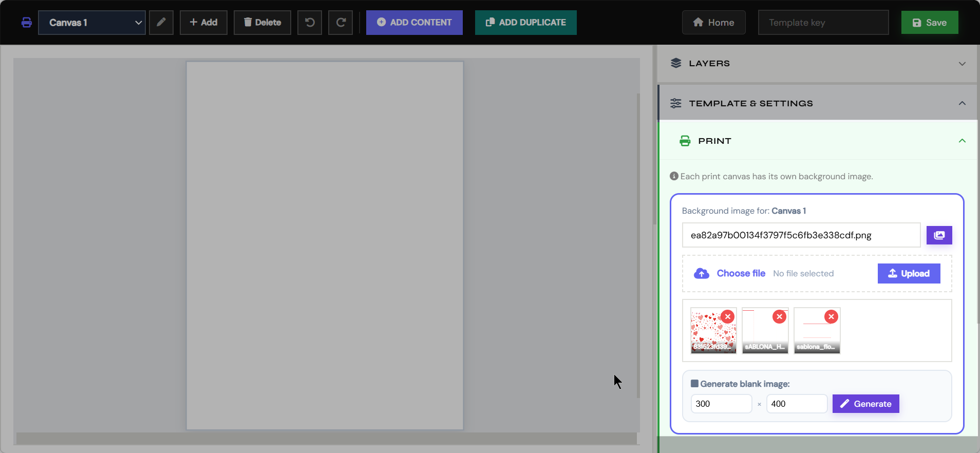Click the background image filename field
Screen dimensions: 980x453
click(x=801, y=235)
